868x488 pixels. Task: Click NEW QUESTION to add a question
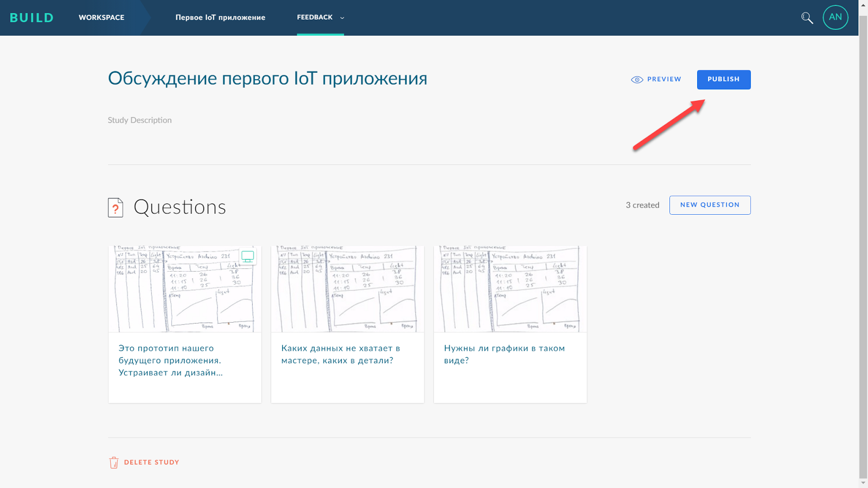[x=710, y=205]
